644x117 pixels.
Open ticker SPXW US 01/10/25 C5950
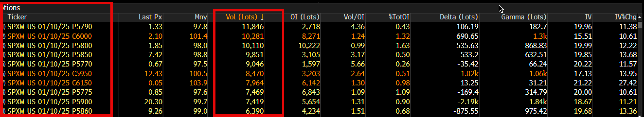[50, 74]
